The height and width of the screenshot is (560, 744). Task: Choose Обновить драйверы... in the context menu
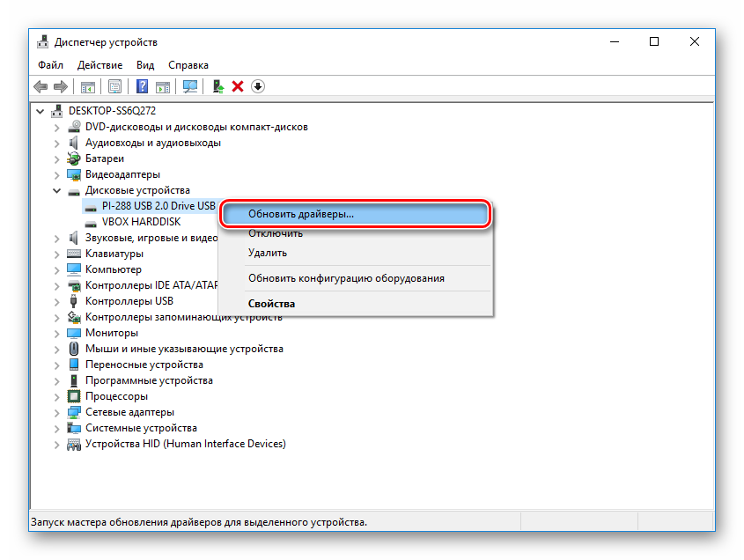click(301, 214)
